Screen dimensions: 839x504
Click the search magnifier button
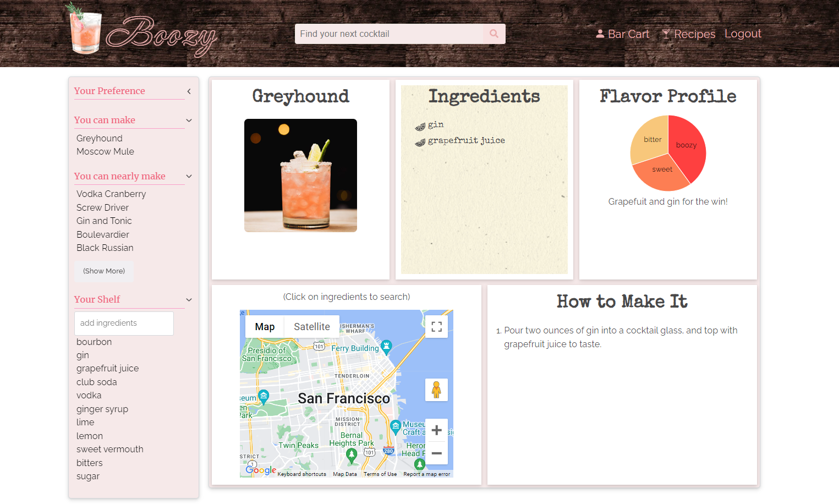pos(494,34)
